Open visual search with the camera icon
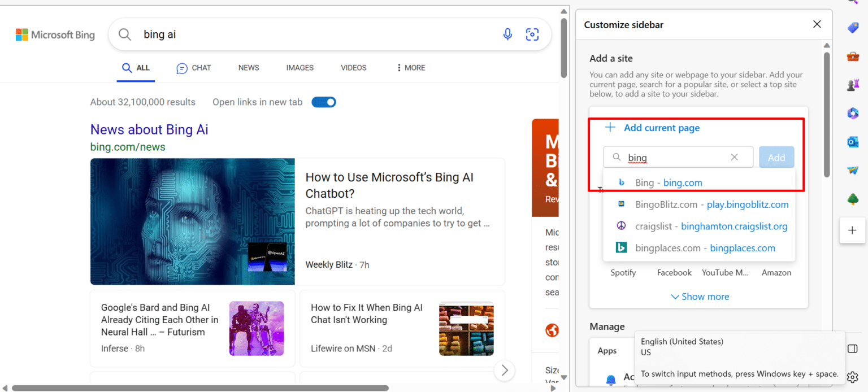 point(532,34)
